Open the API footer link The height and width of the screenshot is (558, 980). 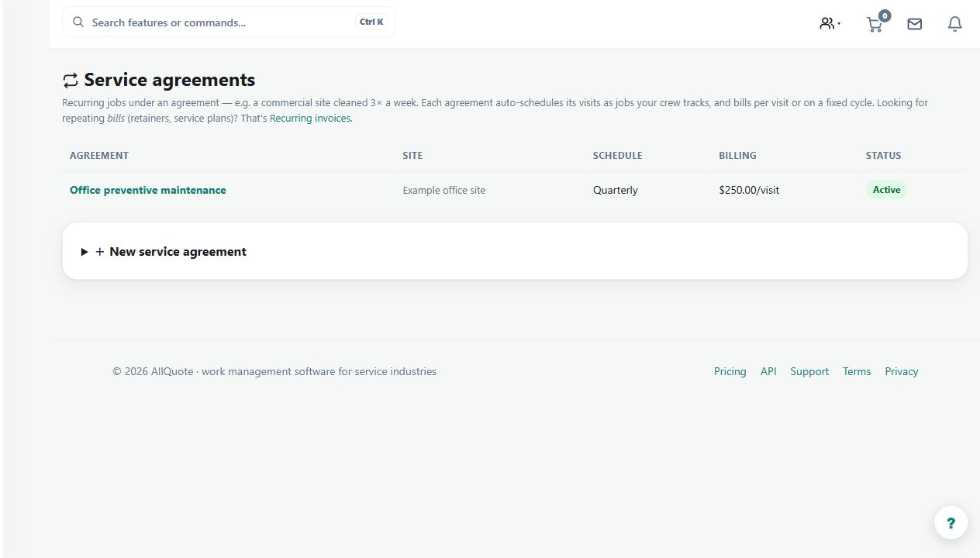[768, 371]
